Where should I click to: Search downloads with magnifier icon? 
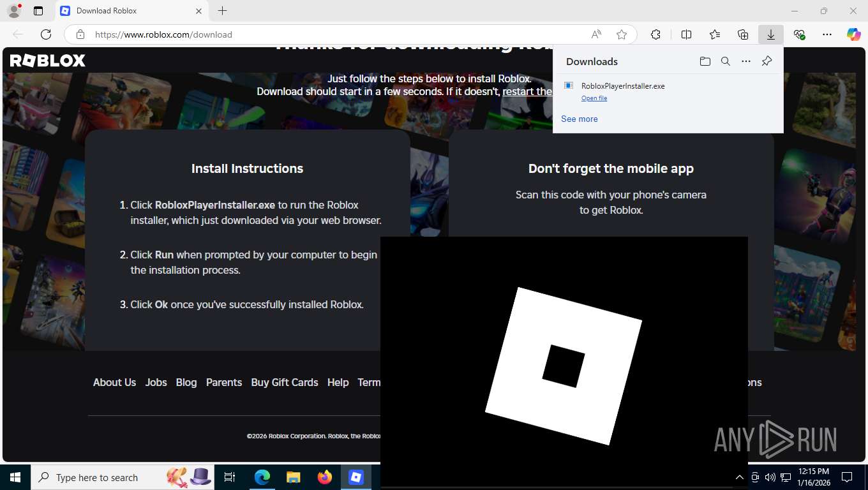point(726,61)
